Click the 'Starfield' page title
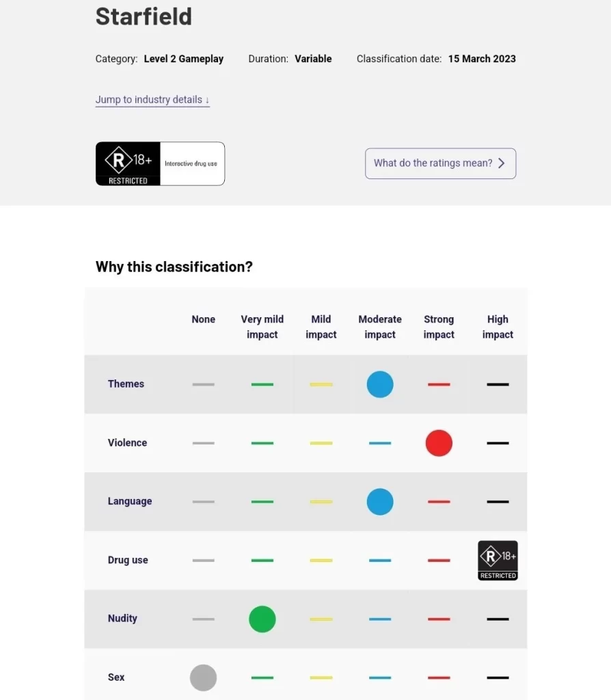Screen dimensions: 611x700 [144, 16]
